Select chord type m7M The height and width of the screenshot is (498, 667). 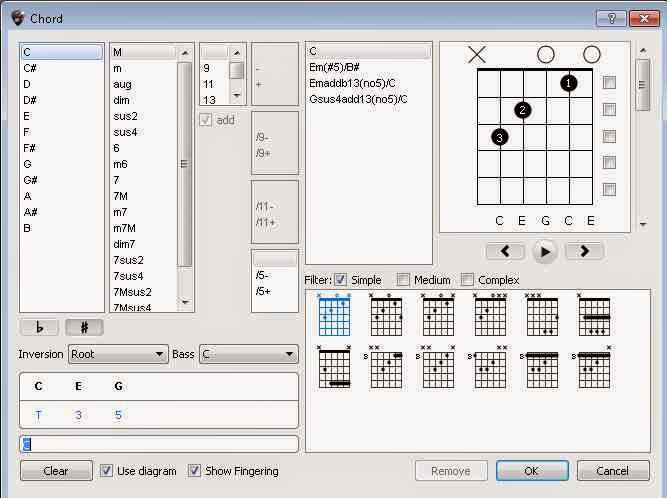[143, 228]
